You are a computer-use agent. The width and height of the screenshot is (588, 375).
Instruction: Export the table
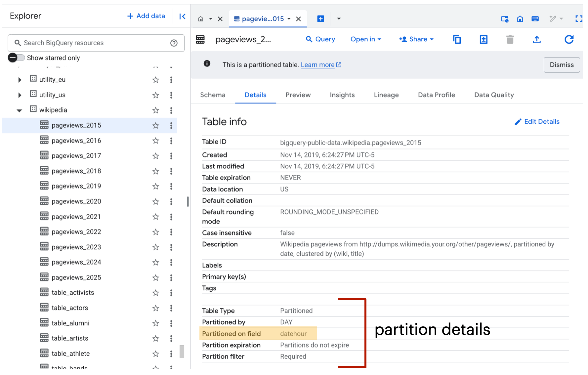[x=537, y=40]
